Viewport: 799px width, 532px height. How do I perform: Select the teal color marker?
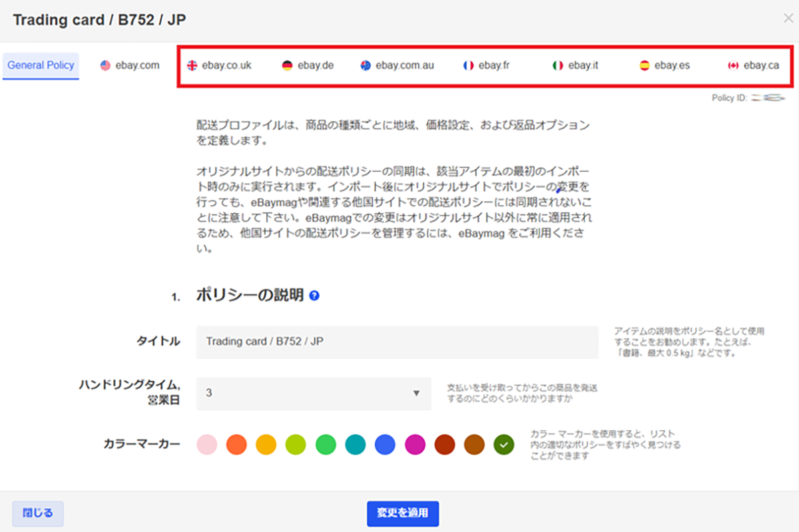coord(356,444)
